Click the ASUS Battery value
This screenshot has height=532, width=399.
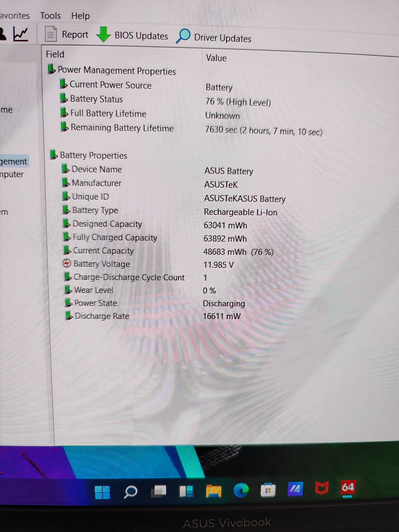click(229, 171)
